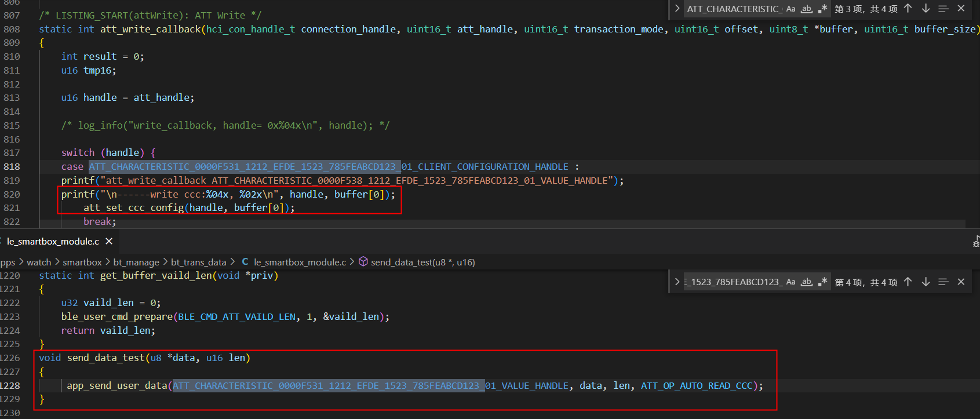Open the smartbox breadcrumb segment

point(82,262)
